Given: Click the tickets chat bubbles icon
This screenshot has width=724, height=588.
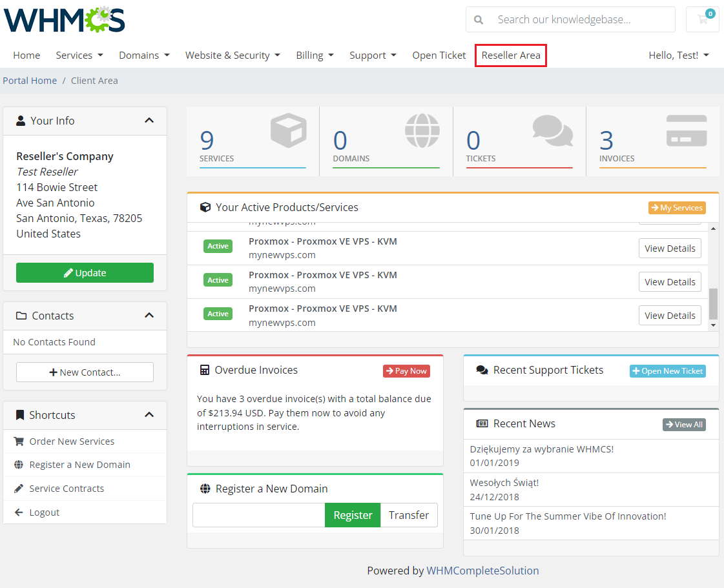Looking at the screenshot, I should [x=553, y=130].
